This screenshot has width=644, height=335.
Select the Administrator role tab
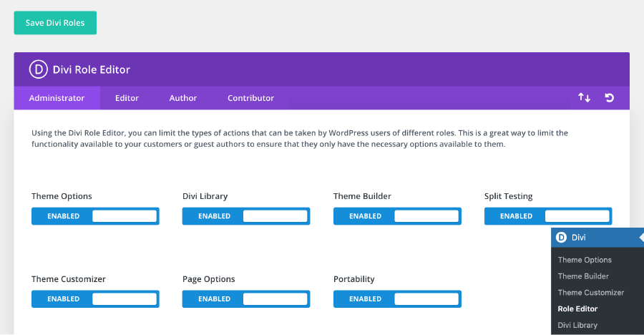(57, 98)
